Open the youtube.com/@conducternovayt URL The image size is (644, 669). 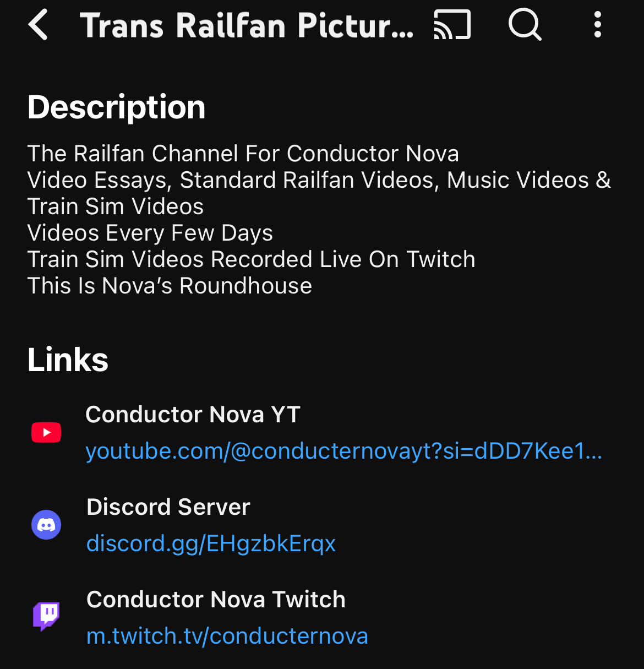(x=344, y=452)
